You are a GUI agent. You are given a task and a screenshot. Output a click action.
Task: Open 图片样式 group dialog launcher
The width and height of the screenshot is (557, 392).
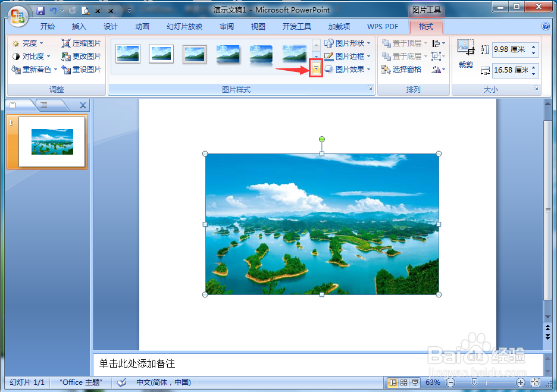coord(370,89)
